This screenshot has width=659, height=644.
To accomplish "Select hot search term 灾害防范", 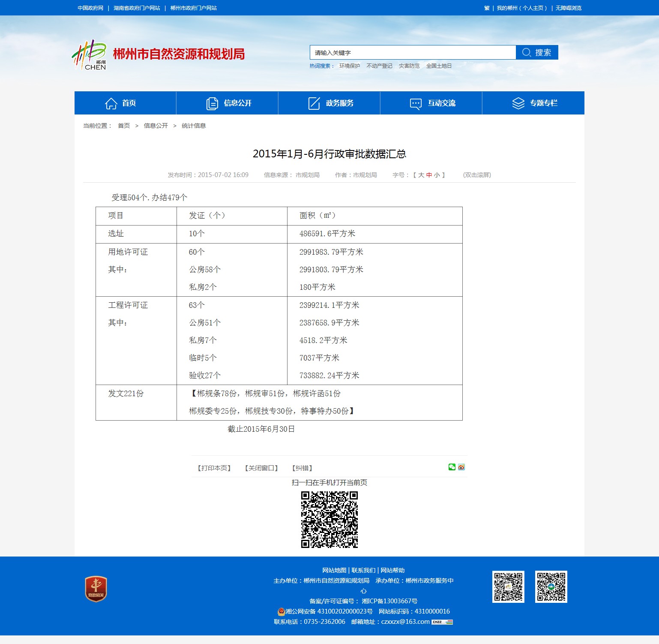I will [409, 66].
